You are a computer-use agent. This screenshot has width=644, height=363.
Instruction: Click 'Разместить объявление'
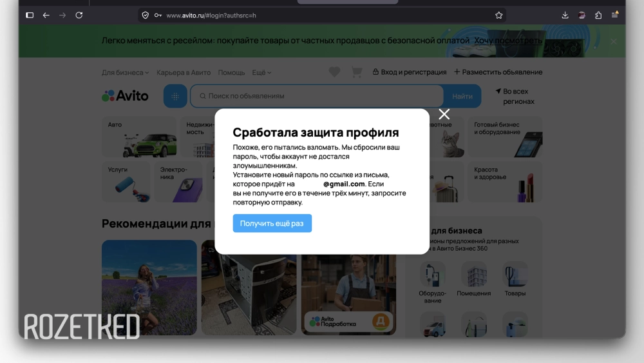(x=498, y=72)
